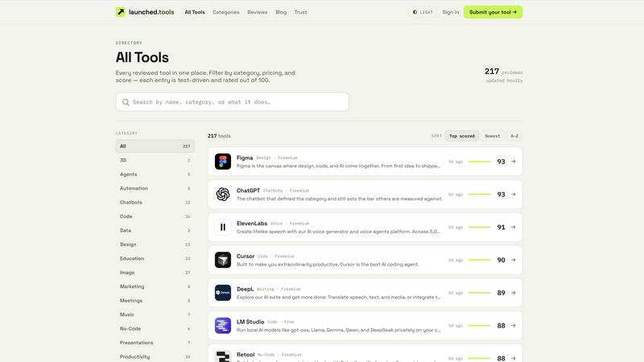Select the All category filter
The width and height of the screenshot is (644, 362).
point(155,146)
